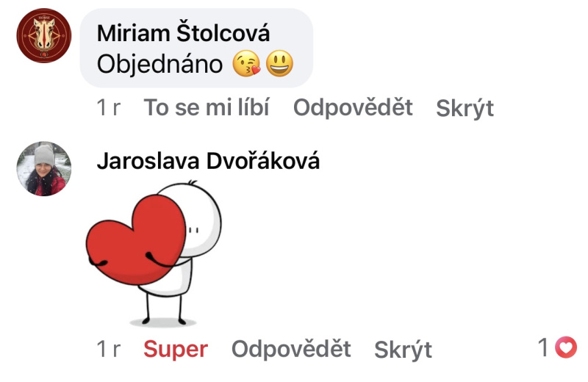Click the 1 r timestamp under the sticker
588x382 pixels.
pyautogui.click(x=108, y=350)
